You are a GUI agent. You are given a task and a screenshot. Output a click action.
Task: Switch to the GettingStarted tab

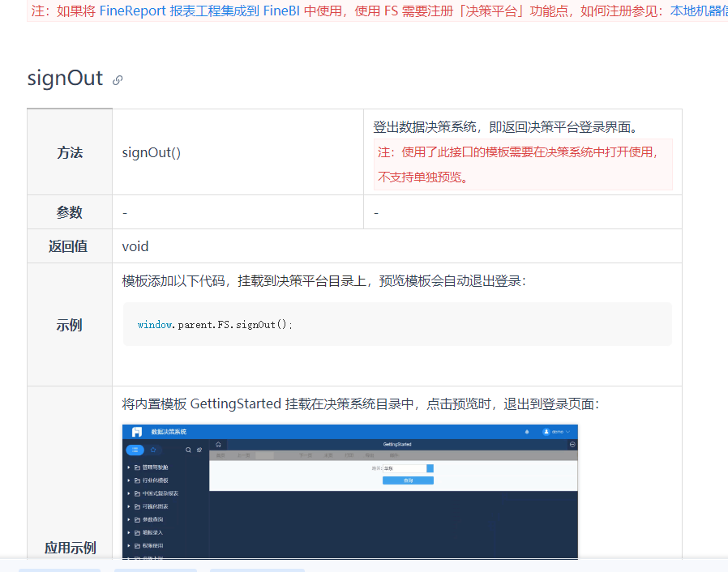tap(397, 444)
